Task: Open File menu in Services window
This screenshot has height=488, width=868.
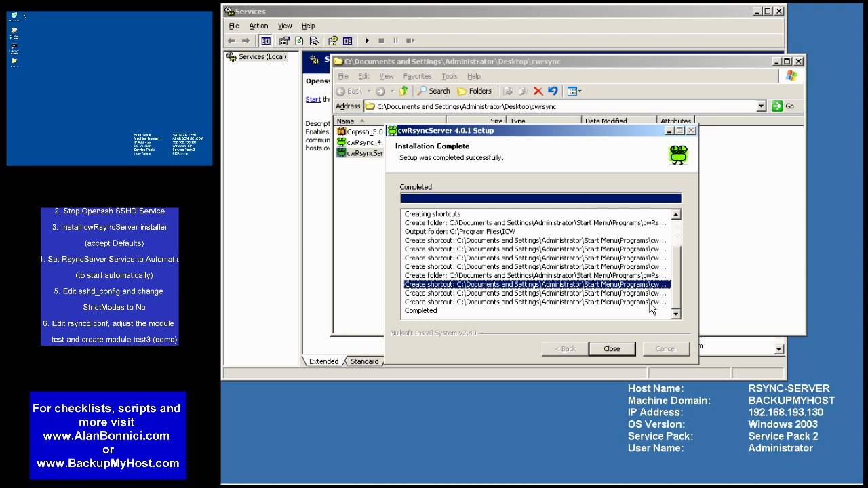Action: tap(234, 26)
